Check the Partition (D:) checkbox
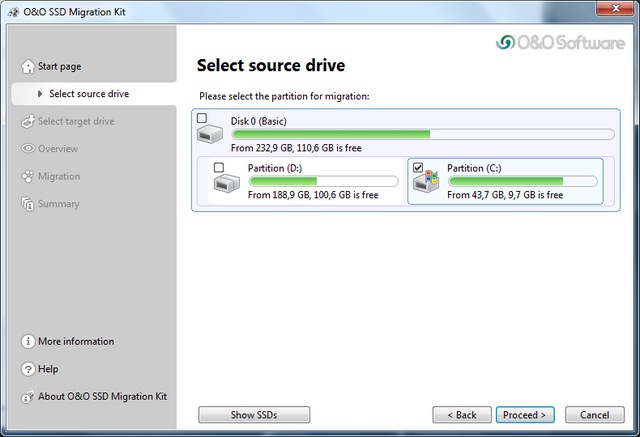640x437 pixels. tap(219, 167)
